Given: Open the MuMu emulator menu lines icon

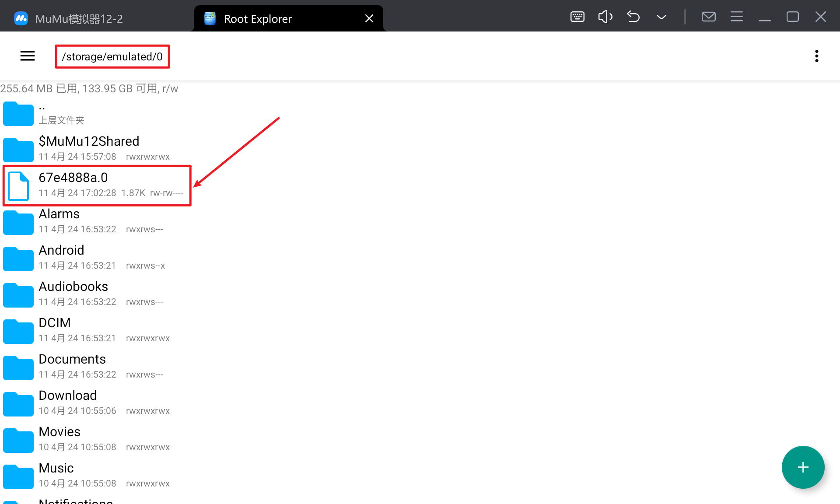Looking at the screenshot, I should (737, 17).
